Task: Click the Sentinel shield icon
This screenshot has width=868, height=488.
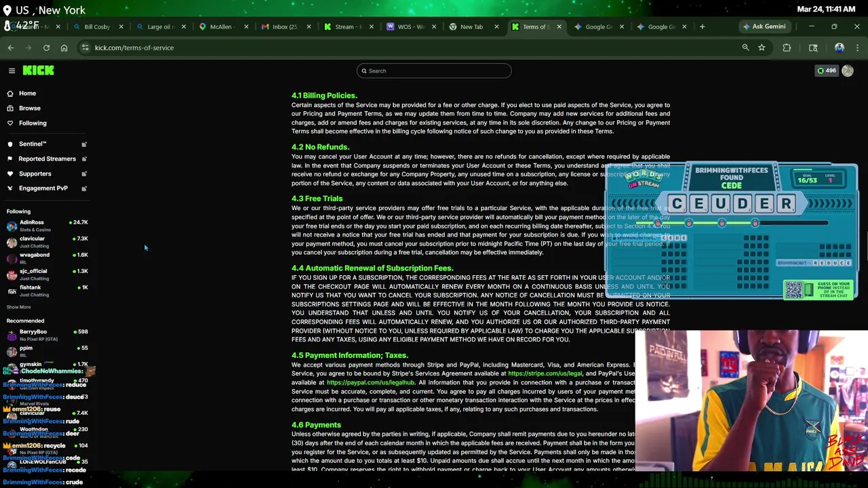Action: (10, 144)
